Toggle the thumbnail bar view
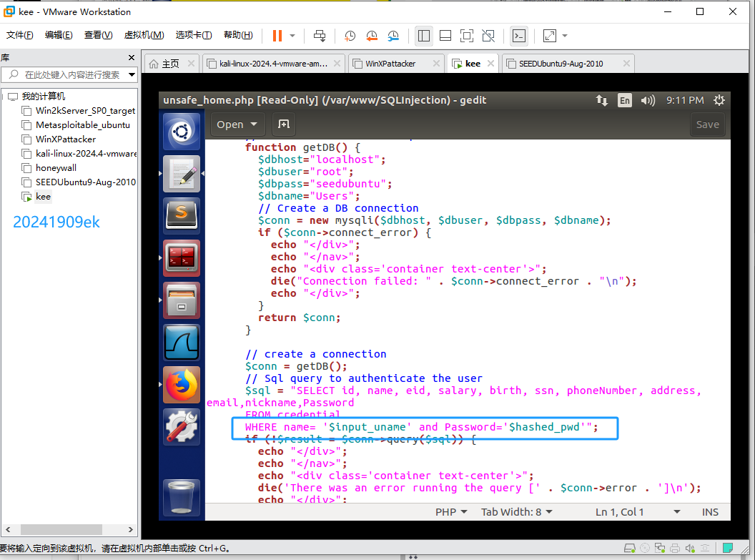Screen dimensions: 755x560 (445, 36)
